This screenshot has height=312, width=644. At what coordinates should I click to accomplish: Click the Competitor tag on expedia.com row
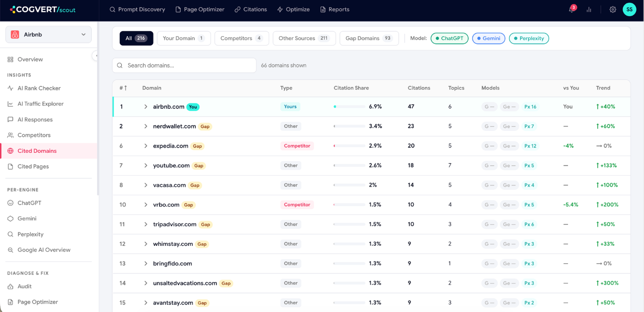click(297, 146)
